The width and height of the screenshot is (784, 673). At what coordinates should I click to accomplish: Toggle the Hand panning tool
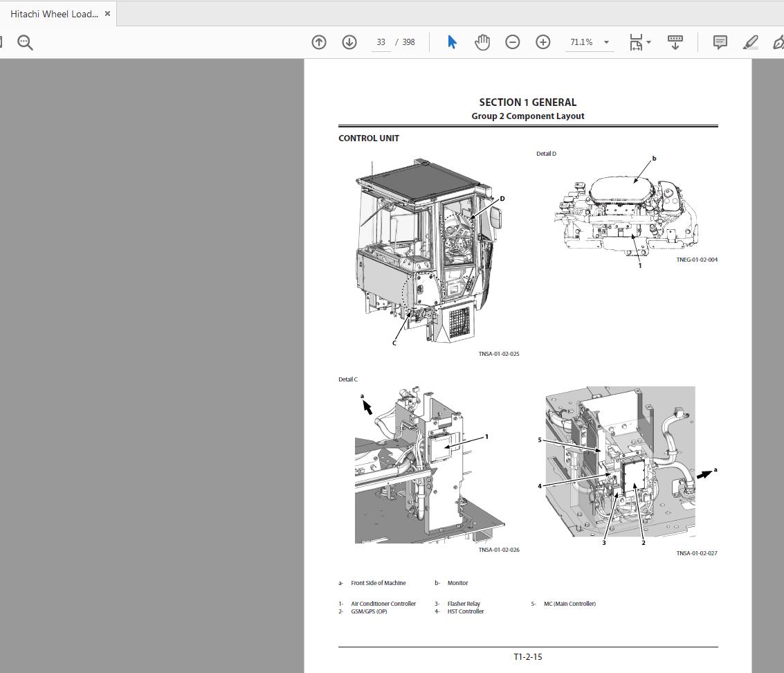pos(482,42)
